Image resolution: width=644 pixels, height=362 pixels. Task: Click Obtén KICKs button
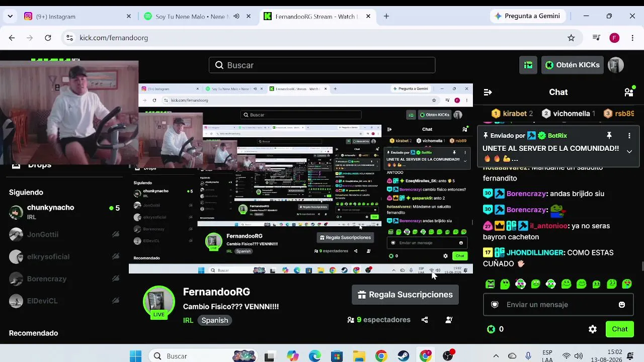click(572, 65)
